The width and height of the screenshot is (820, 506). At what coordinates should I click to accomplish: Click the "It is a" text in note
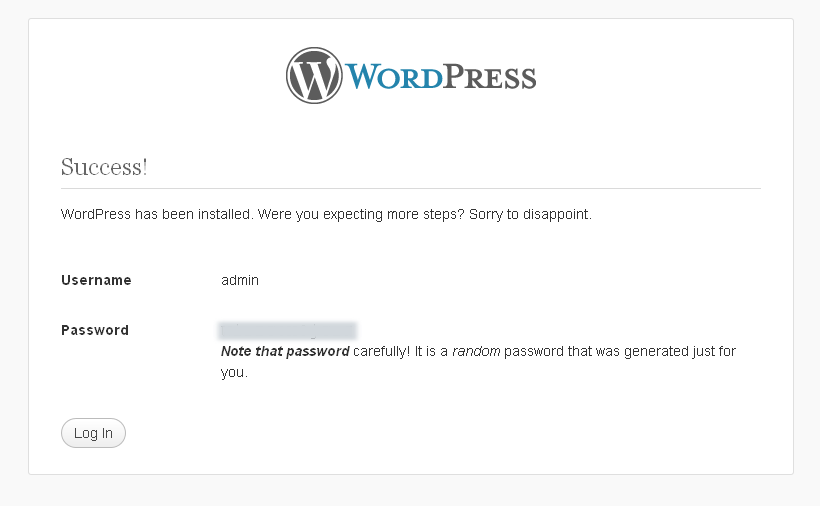point(431,351)
